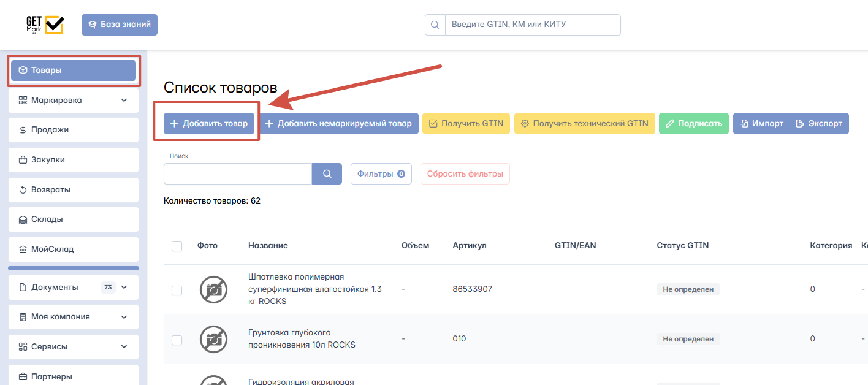Open the Маркировка section

(x=74, y=101)
